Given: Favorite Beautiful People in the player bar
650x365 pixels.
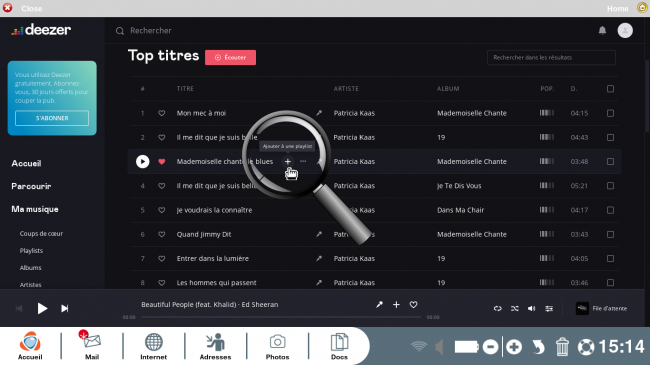Looking at the screenshot, I should click(413, 304).
